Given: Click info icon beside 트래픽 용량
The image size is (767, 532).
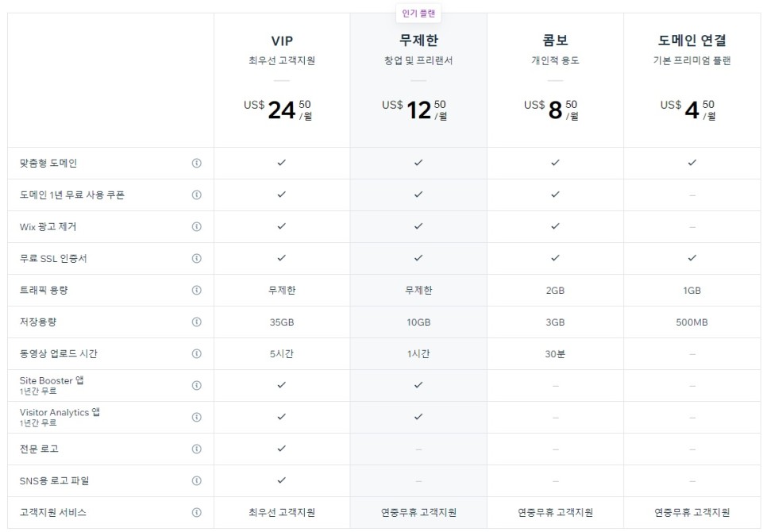Looking at the screenshot, I should (196, 290).
